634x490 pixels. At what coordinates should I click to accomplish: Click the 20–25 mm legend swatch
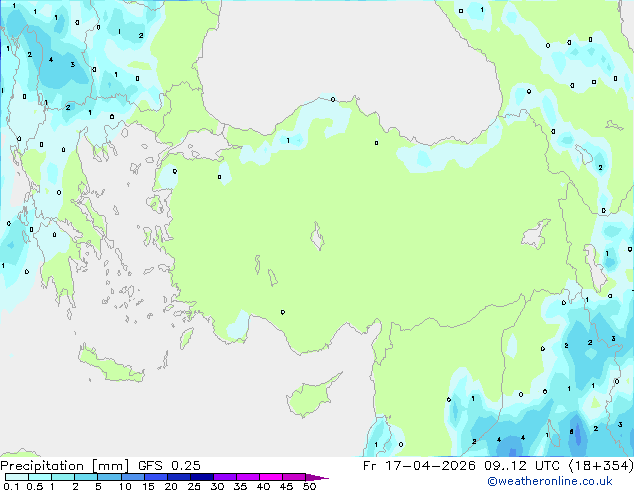178,477
